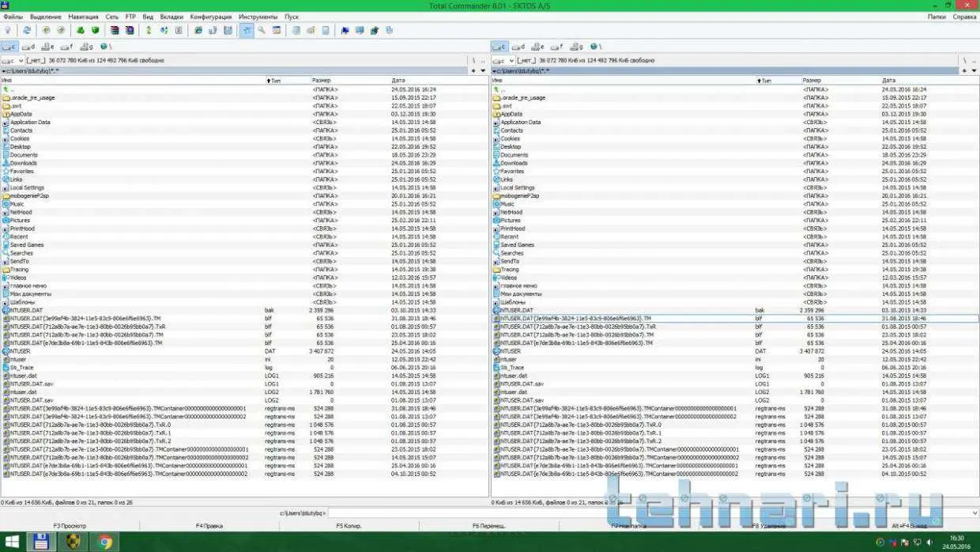
Task: Click the magnifier search icon in toolbar
Action: pyautogui.click(x=262, y=30)
